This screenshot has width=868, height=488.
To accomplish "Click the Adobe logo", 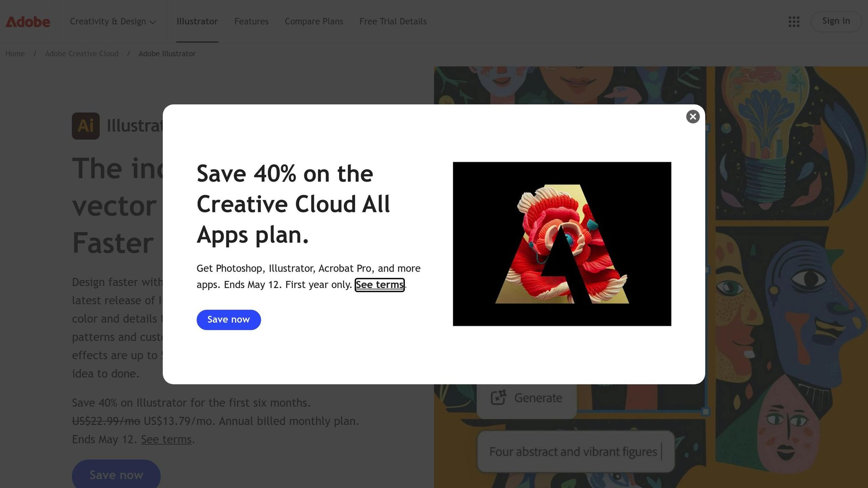I will (28, 22).
